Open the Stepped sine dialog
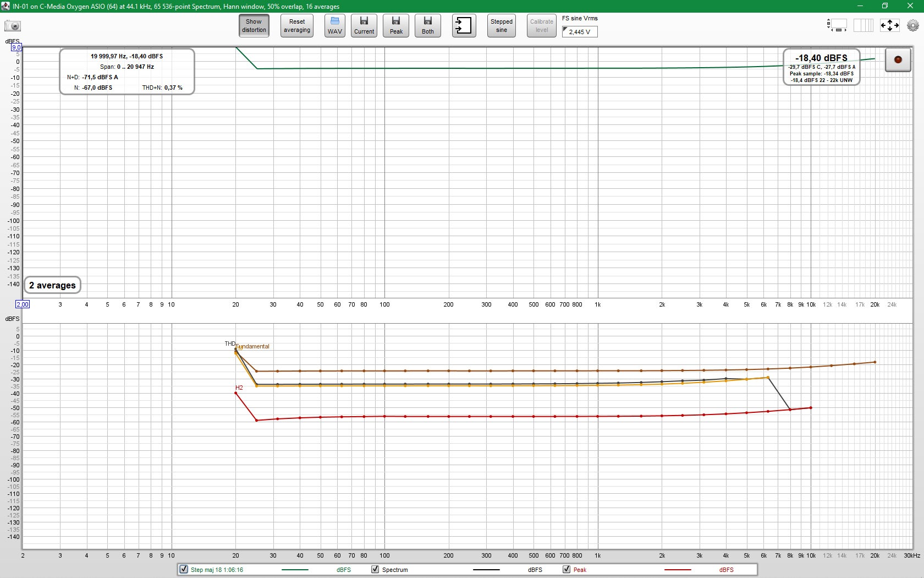The width and height of the screenshot is (924, 578). [x=502, y=26]
